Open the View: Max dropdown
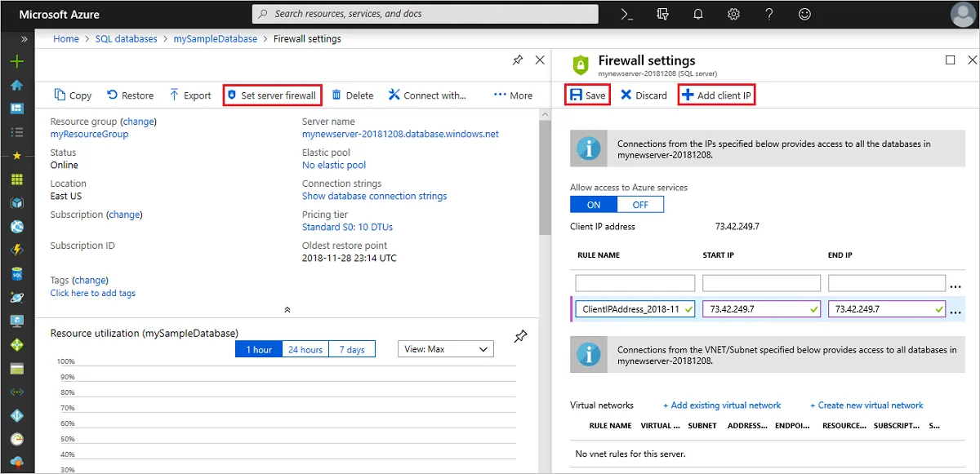This screenshot has height=474, width=980. click(445, 349)
